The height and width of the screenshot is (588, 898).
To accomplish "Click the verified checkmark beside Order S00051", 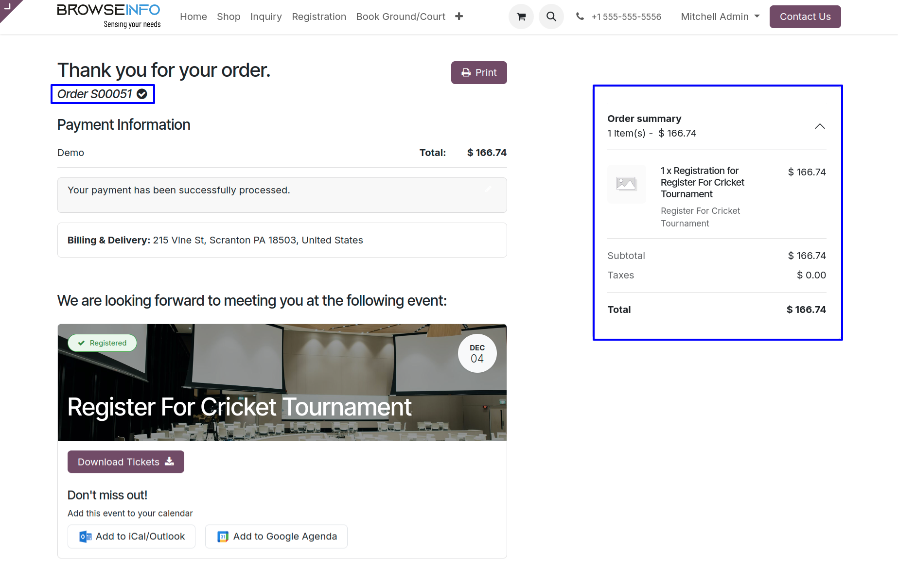I will 142,94.
